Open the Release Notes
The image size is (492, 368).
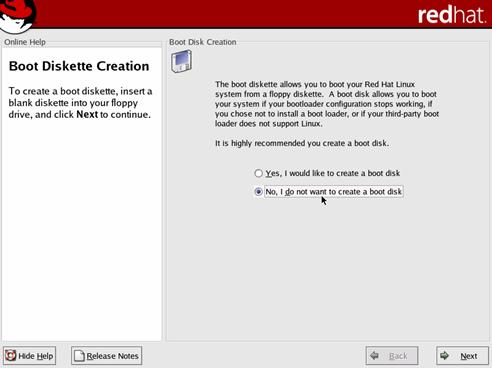[106, 356]
